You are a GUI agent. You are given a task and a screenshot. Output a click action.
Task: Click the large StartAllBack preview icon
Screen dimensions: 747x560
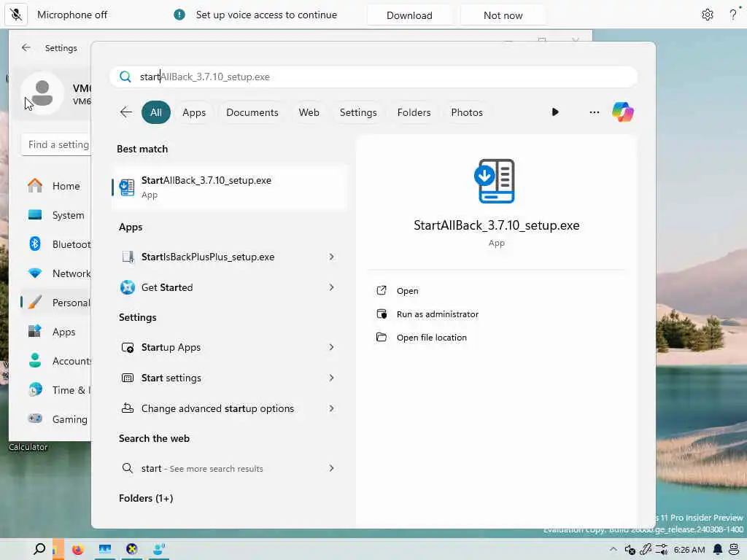(x=495, y=181)
